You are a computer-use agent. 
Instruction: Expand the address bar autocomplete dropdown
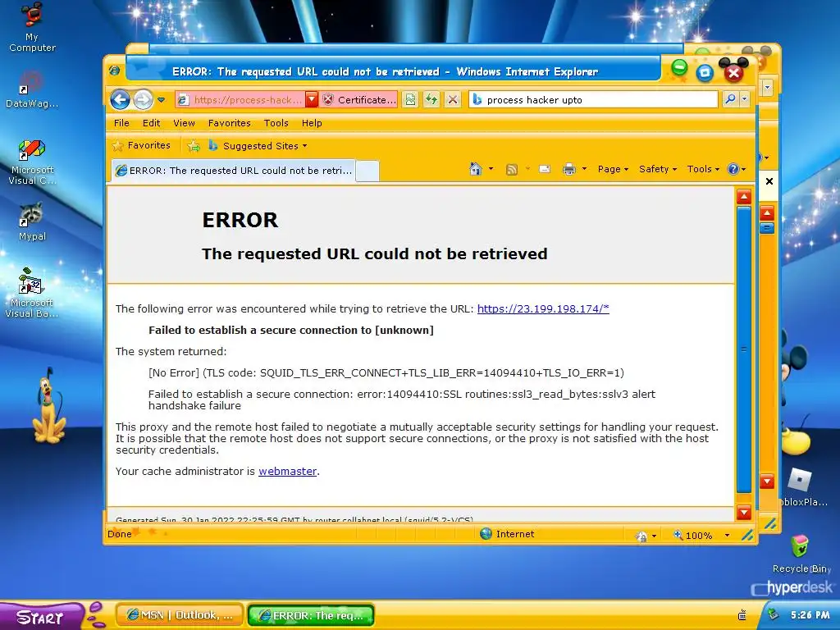pos(312,99)
